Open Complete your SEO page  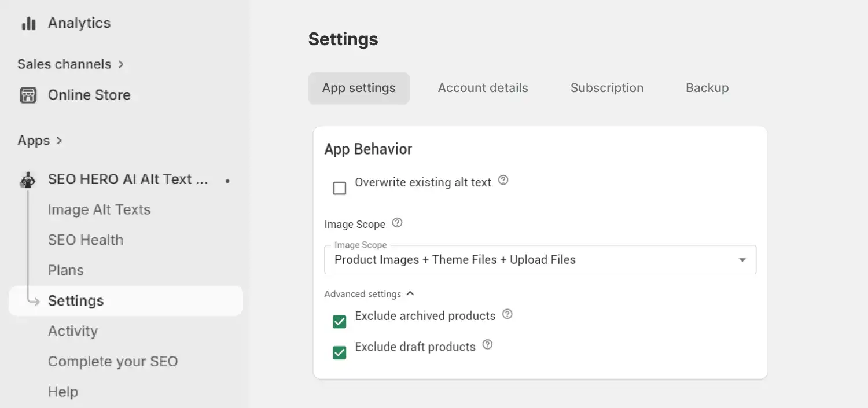(x=113, y=362)
